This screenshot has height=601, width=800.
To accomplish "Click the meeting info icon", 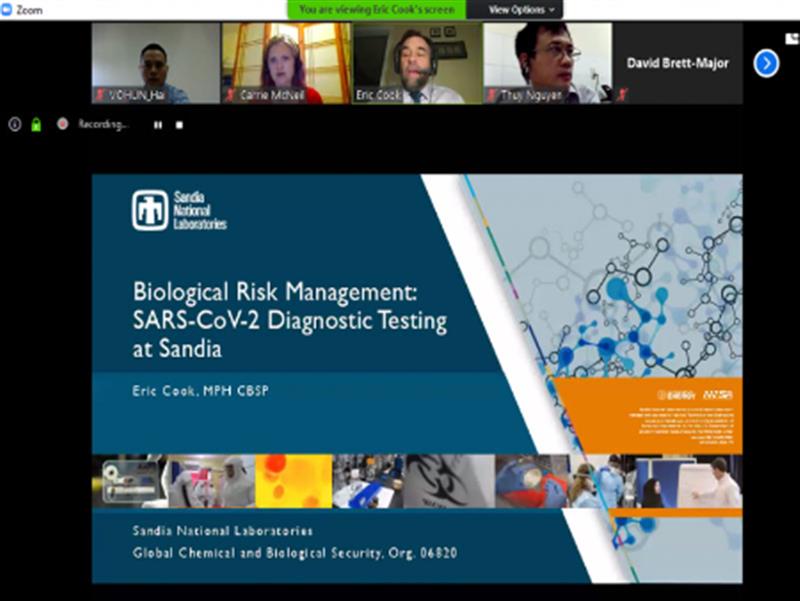I will [x=14, y=125].
